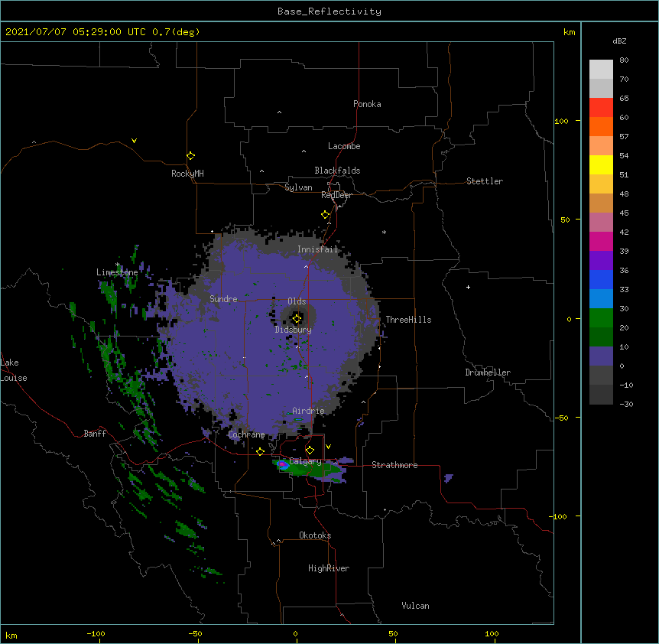Click the small purple echo southeast of Strathmore
Screen dimensions: 659x644
click(449, 477)
